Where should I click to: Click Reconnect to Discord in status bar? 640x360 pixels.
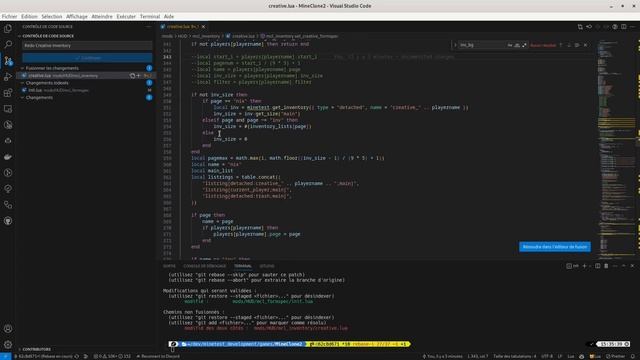[158, 356]
